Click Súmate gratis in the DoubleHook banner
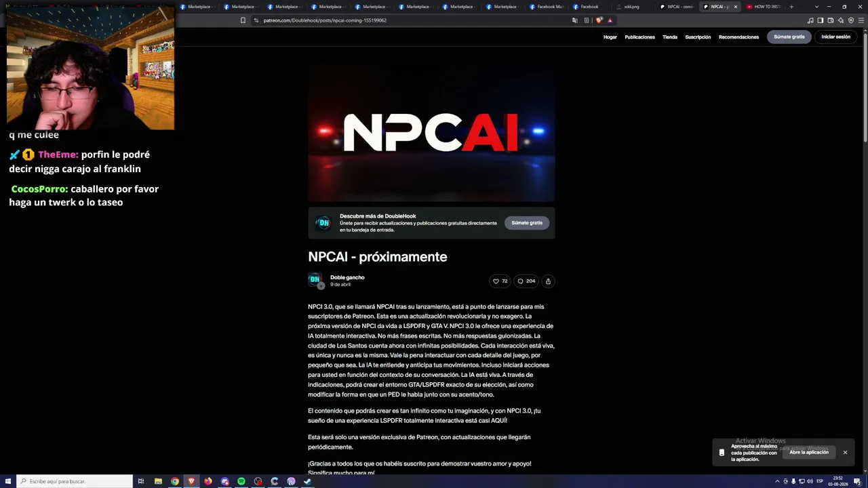The height and width of the screenshot is (488, 868). coord(527,223)
